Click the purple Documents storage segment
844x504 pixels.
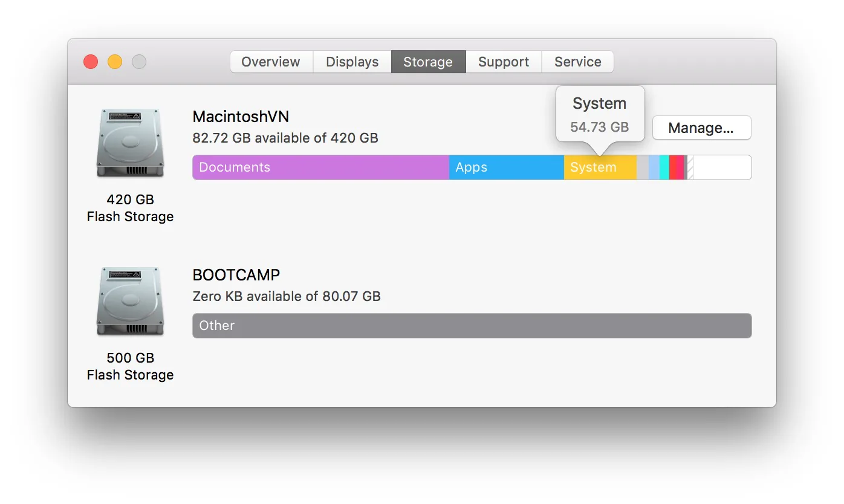click(321, 167)
